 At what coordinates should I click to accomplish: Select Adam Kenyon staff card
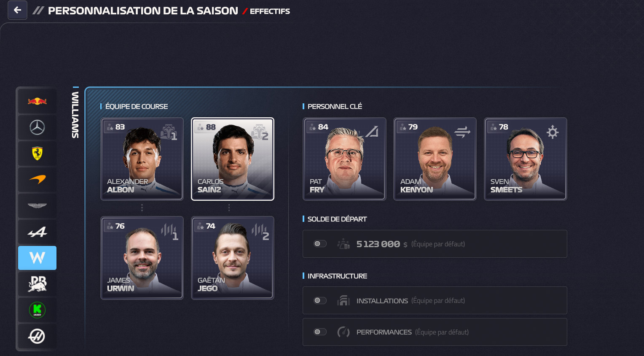pyautogui.click(x=435, y=159)
